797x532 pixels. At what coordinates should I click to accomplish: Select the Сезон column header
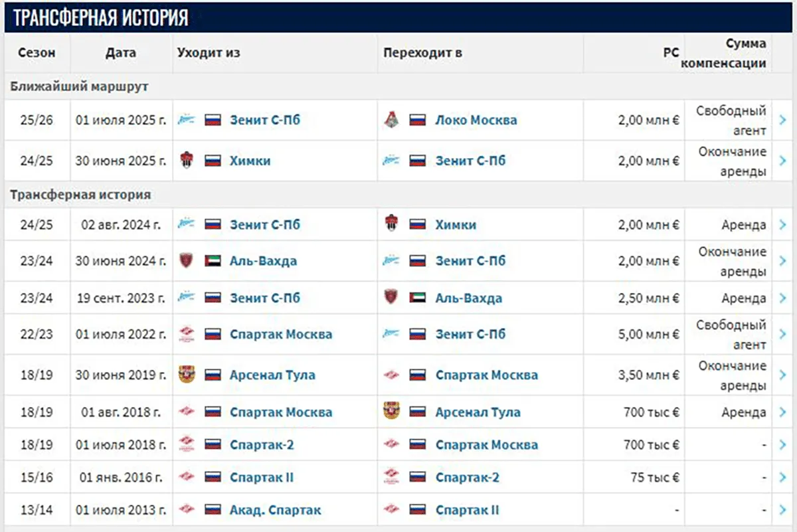[37, 52]
